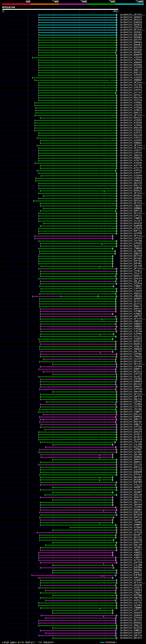Select the UniRef100_C6GMF4 label
This screenshot has width=146, height=644.
coord(131,590)
